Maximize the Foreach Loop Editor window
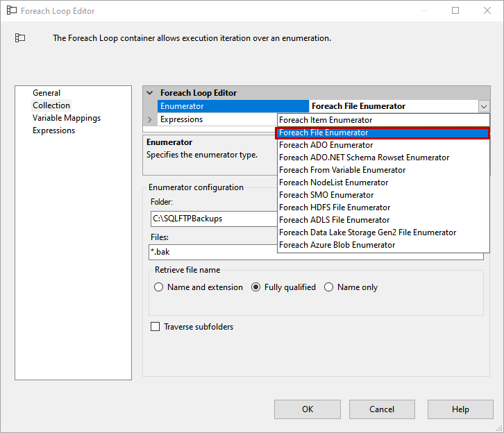 455,11
